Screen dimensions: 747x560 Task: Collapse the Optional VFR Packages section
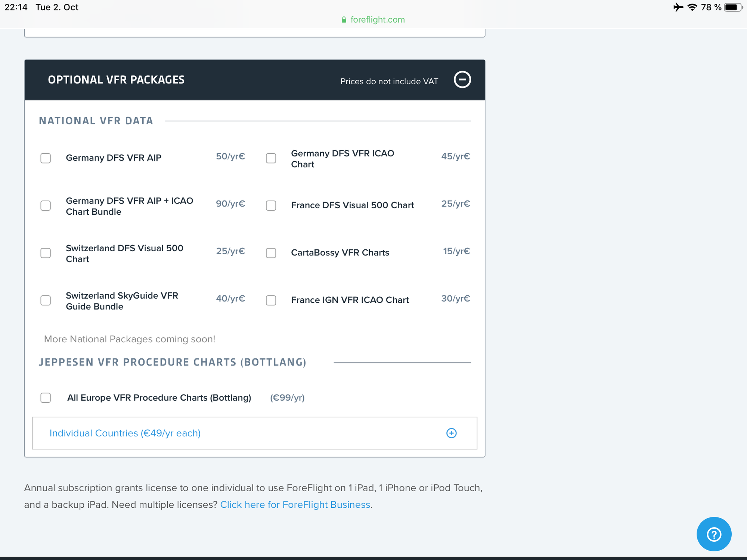462,80
